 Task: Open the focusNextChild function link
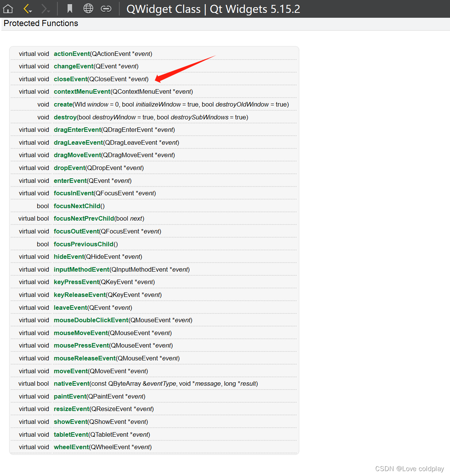click(77, 206)
